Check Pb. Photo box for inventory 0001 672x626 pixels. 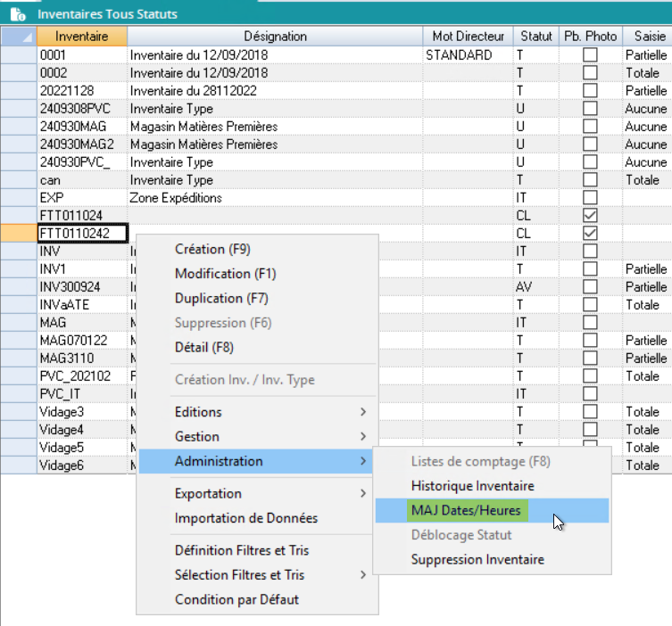[x=590, y=55]
